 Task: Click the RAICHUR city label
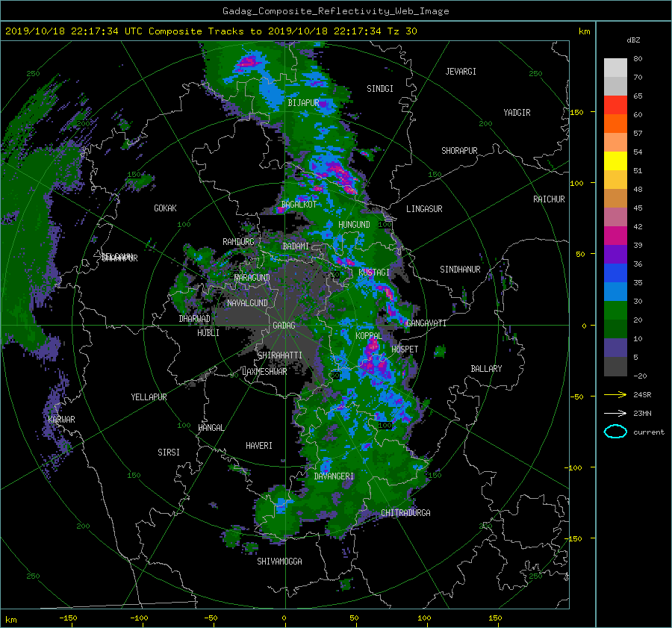click(x=549, y=199)
